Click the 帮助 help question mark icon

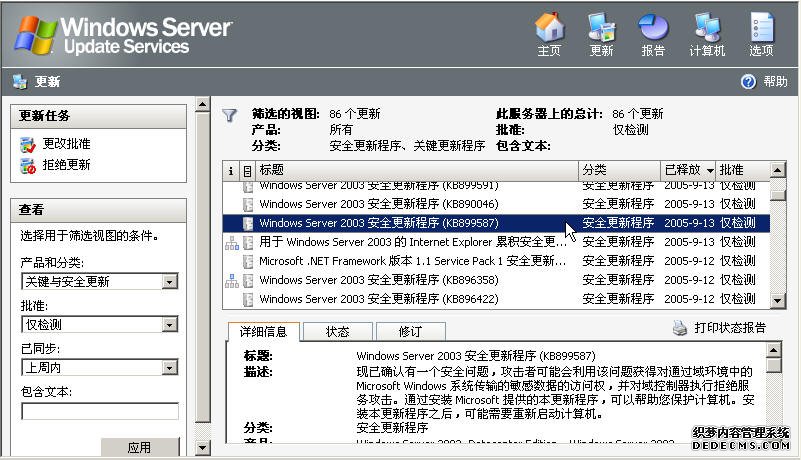point(748,82)
